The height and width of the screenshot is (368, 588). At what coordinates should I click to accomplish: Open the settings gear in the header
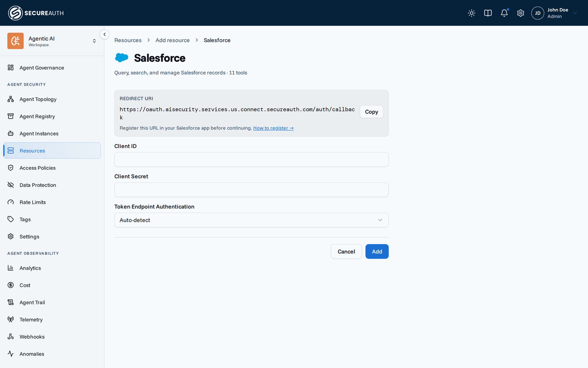point(521,13)
